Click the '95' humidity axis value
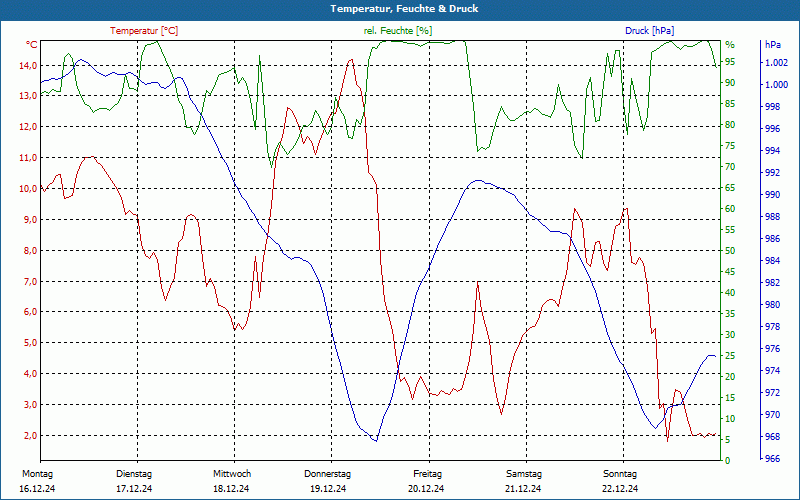The width and height of the screenshot is (800, 500). click(730, 62)
